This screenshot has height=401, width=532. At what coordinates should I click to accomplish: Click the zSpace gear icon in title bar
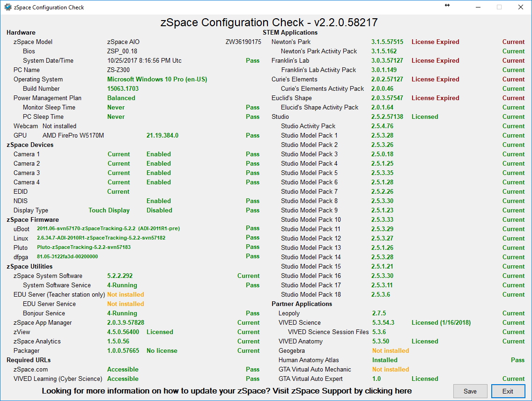coord(8,7)
